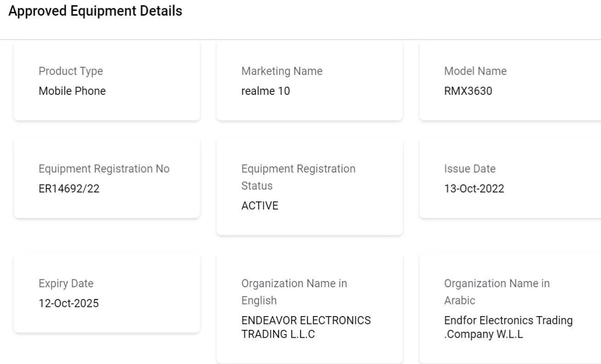Click the horizontal divider below the heading
The width and height of the screenshot is (601, 364).
pyautogui.click(x=300, y=40)
